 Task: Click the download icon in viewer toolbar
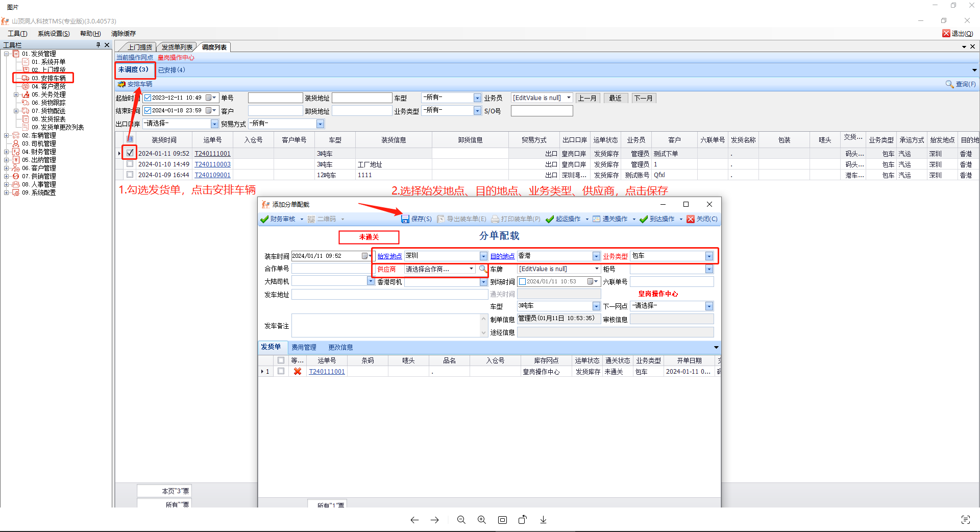tap(543, 520)
